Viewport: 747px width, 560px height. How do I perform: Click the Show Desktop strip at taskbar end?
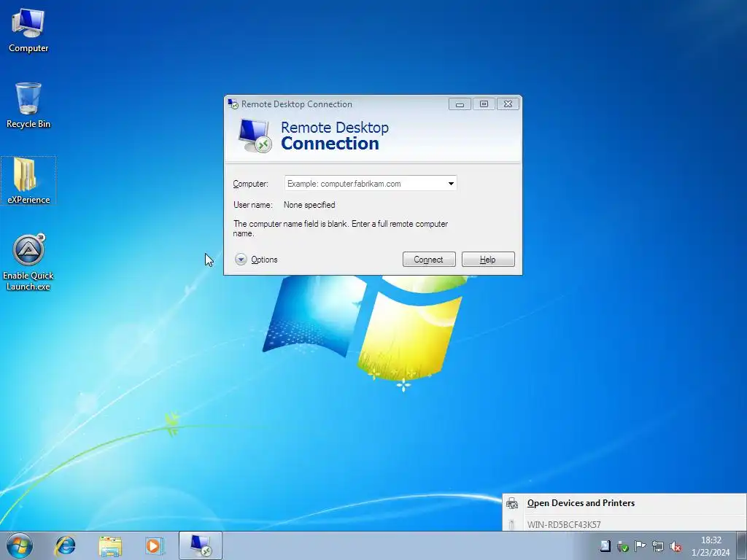pyautogui.click(x=743, y=545)
